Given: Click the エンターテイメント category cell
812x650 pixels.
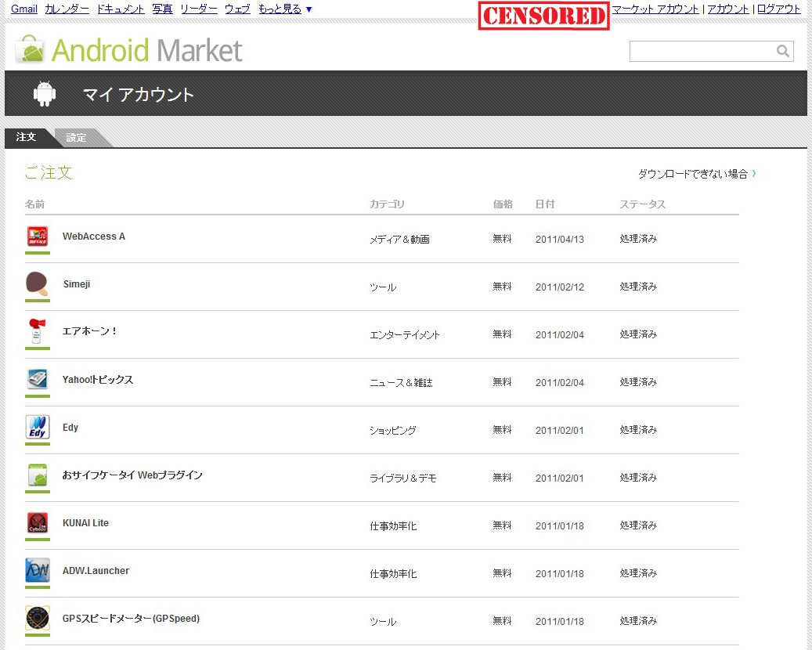Looking at the screenshot, I should click(x=405, y=334).
